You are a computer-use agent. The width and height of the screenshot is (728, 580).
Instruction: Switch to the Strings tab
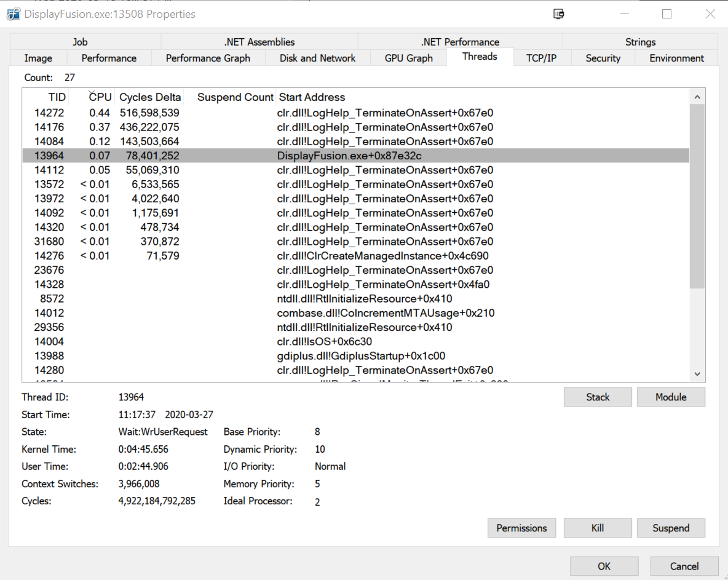(640, 42)
